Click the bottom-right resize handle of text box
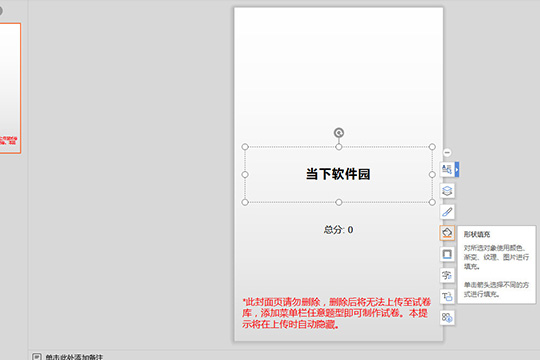The width and height of the screenshot is (540, 360). pyautogui.click(x=432, y=202)
